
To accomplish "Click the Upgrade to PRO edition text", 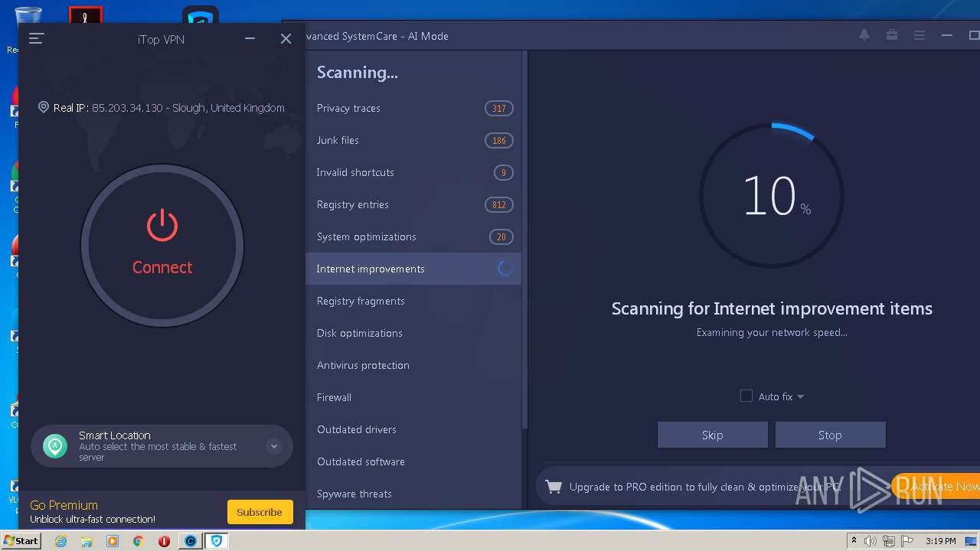I will click(704, 487).
